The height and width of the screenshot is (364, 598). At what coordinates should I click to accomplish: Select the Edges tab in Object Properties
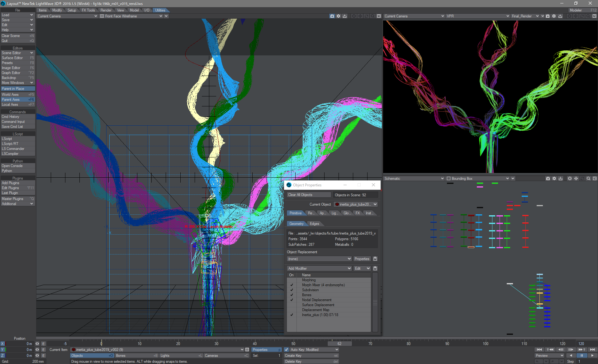point(314,224)
